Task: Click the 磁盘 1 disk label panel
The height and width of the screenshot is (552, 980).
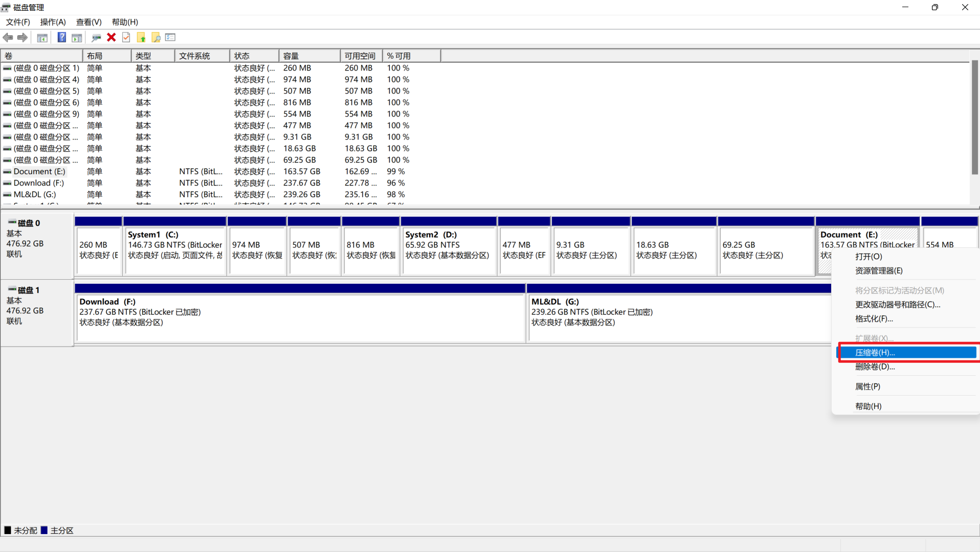Action: pos(37,313)
